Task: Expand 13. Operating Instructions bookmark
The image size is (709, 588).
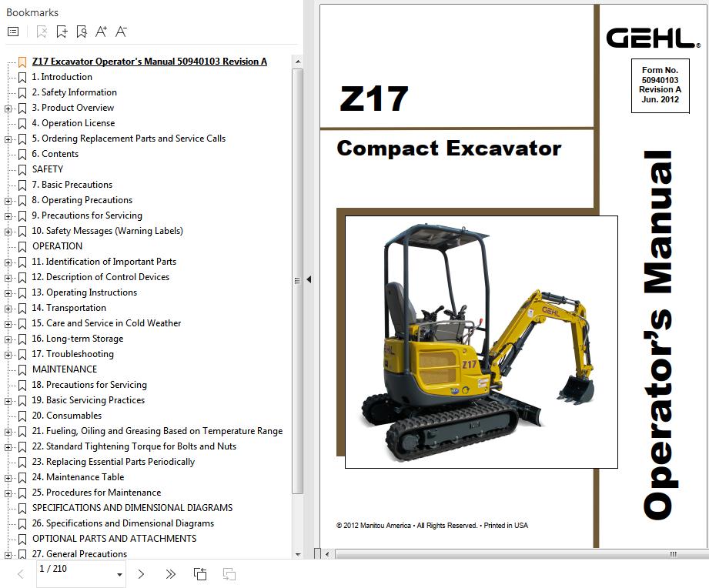Action: 8,293
